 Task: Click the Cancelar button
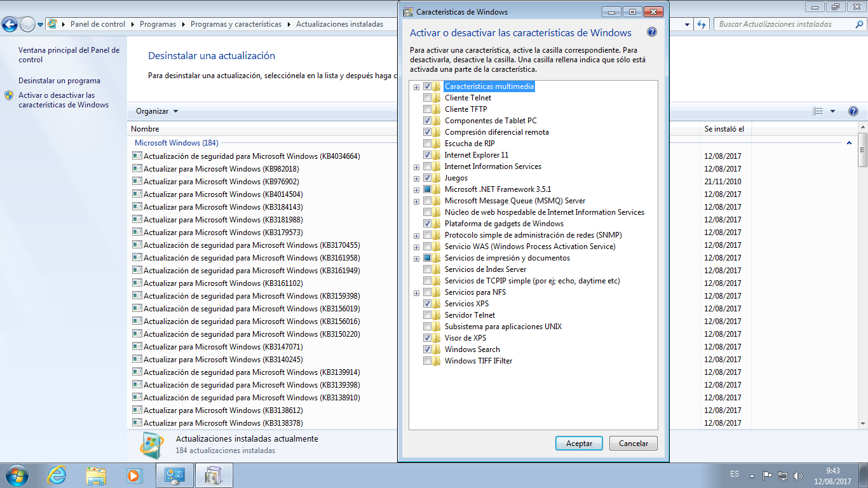pos(634,444)
